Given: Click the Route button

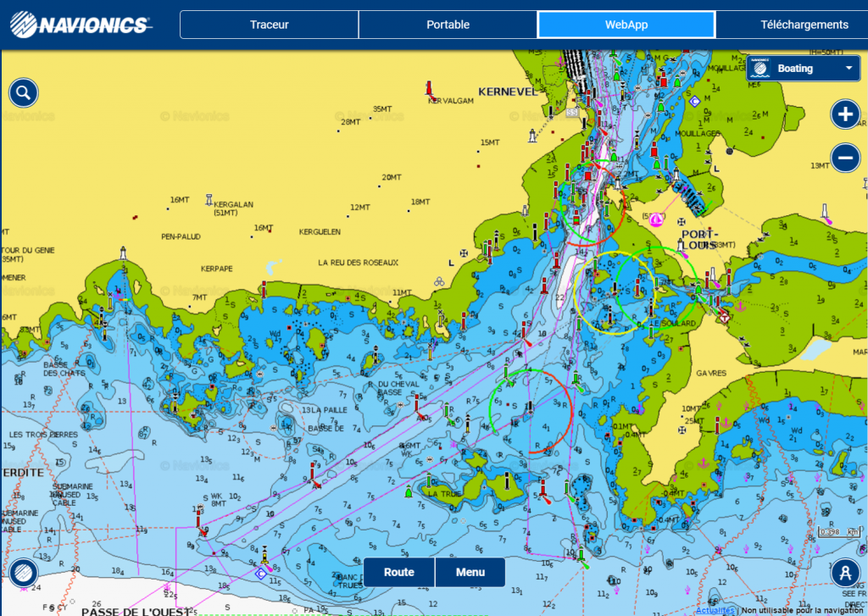Looking at the screenshot, I should click(399, 572).
